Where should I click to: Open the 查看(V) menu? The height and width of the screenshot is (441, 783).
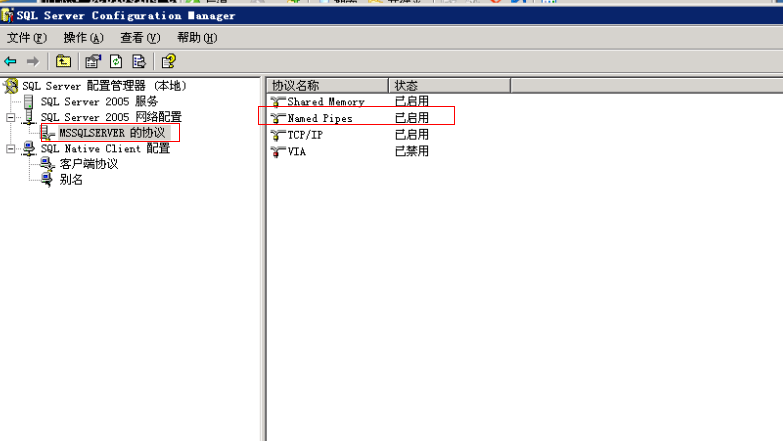click(x=140, y=38)
